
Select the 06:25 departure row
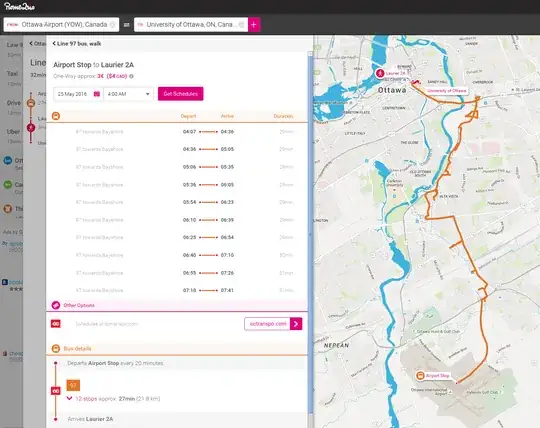(177, 237)
